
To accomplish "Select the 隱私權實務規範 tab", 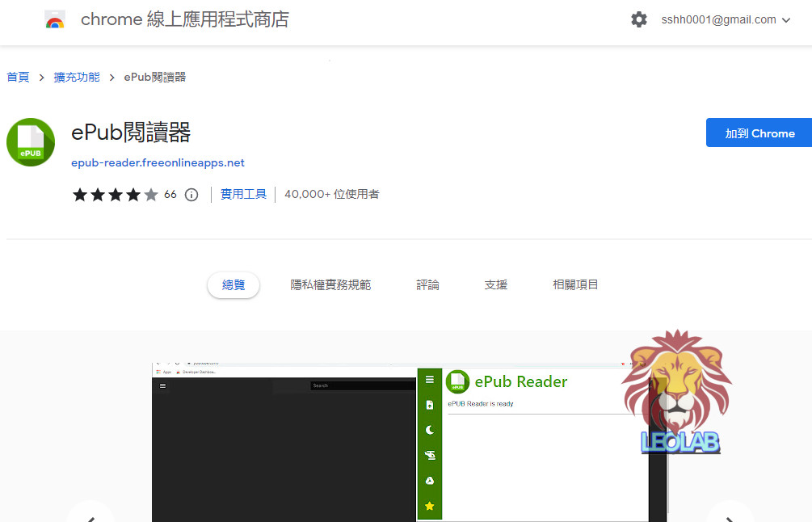I will (x=330, y=284).
